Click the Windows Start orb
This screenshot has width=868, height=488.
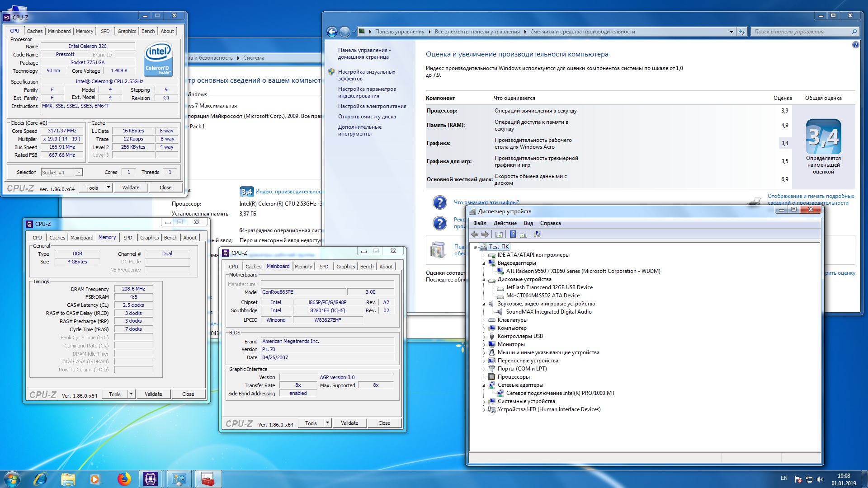(12, 479)
